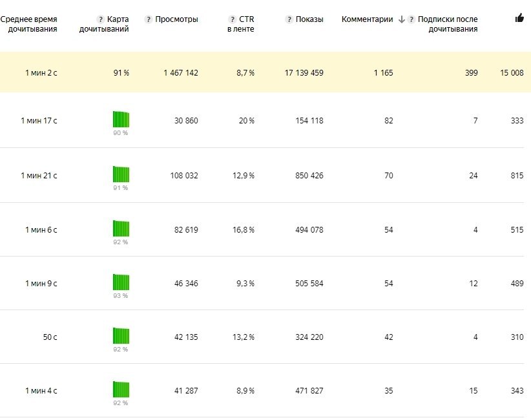The width and height of the screenshot is (531, 420).
Task: Open read-through chart showing 91 %
Action: (x=121, y=174)
